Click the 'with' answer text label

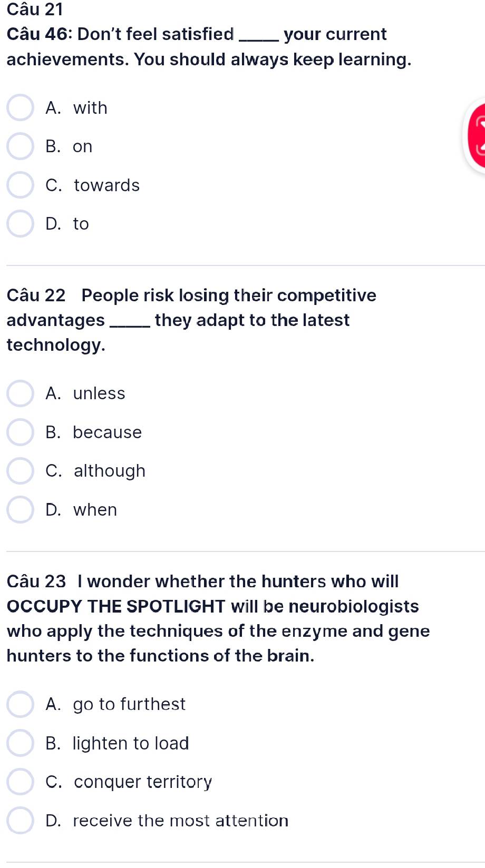[x=90, y=108]
